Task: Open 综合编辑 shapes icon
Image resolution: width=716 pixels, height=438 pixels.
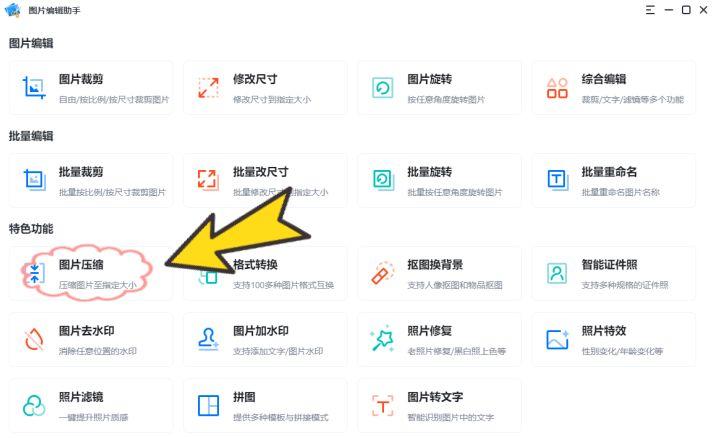Action: pos(557,88)
